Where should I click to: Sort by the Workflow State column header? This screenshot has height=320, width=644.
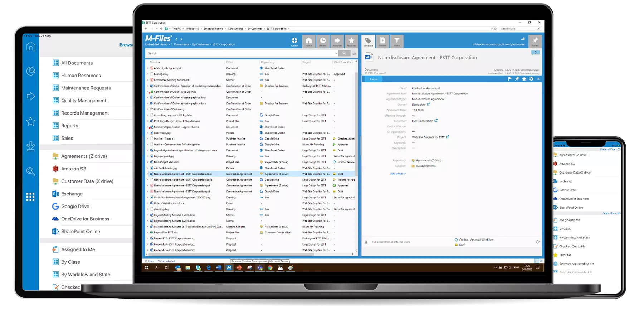point(343,62)
